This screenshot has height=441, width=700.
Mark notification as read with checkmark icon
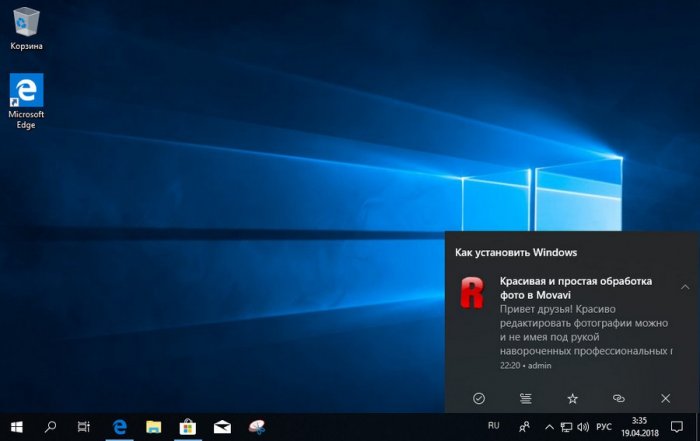pos(478,398)
